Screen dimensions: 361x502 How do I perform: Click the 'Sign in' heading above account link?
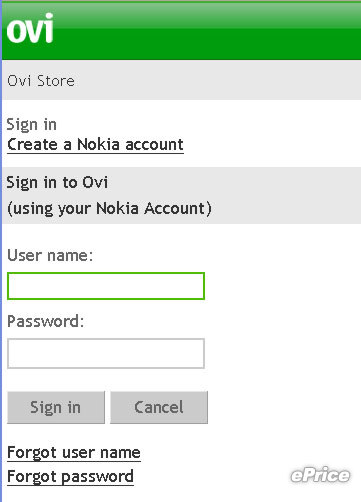click(32, 125)
